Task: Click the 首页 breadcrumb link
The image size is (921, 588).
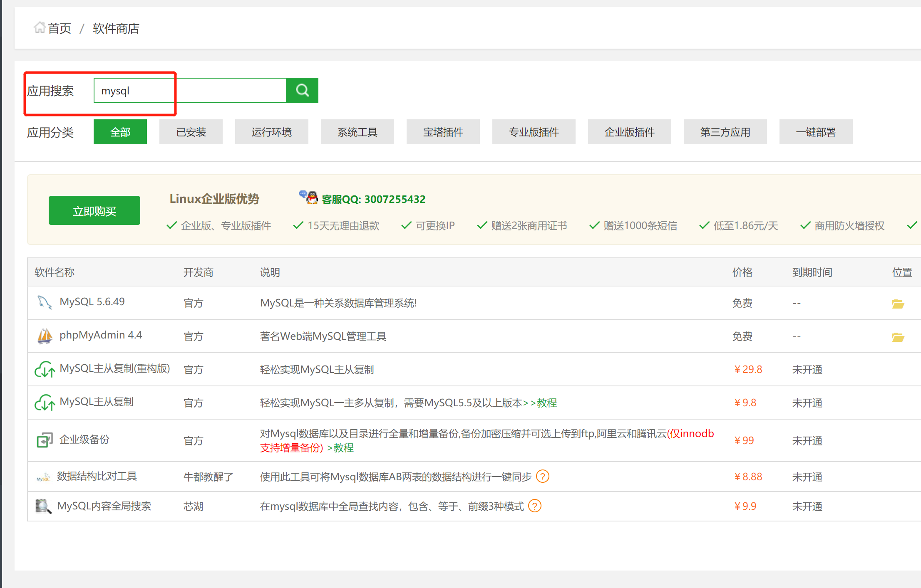Action: [x=60, y=28]
